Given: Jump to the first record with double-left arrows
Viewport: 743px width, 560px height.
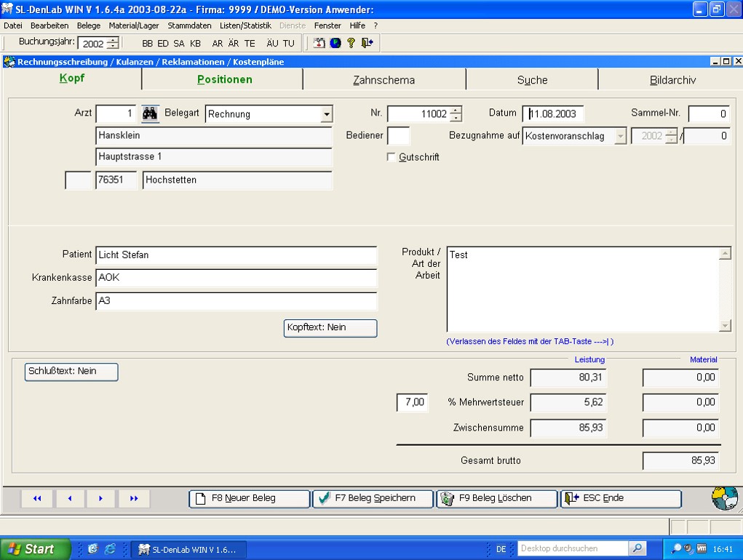Looking at the screenshot, I should click(x=37, y=498).
